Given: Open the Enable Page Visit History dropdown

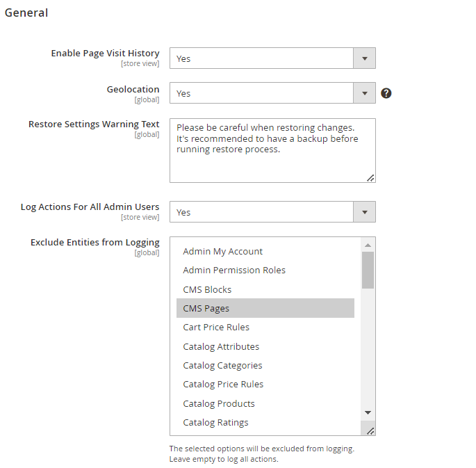Looking at the screenshot, I should point(272,58).
